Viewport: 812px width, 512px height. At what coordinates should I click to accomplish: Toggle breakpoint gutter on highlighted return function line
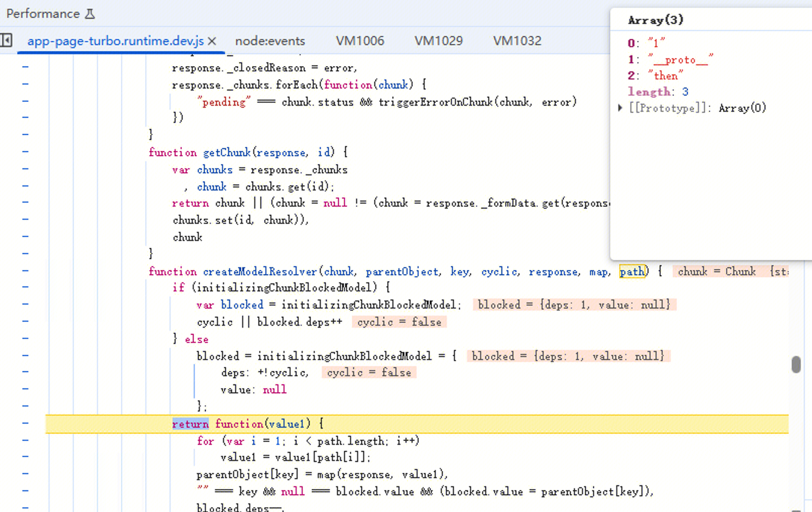(x=25, y=424)
